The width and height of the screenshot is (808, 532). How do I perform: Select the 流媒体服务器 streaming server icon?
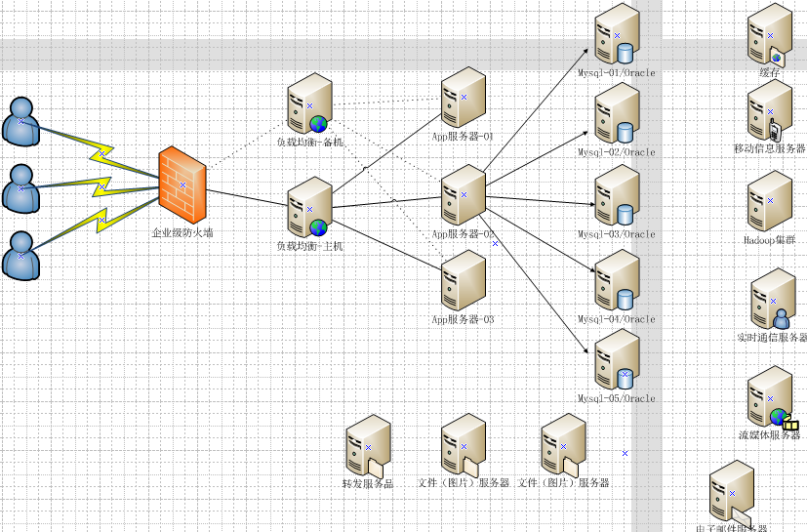772,398
